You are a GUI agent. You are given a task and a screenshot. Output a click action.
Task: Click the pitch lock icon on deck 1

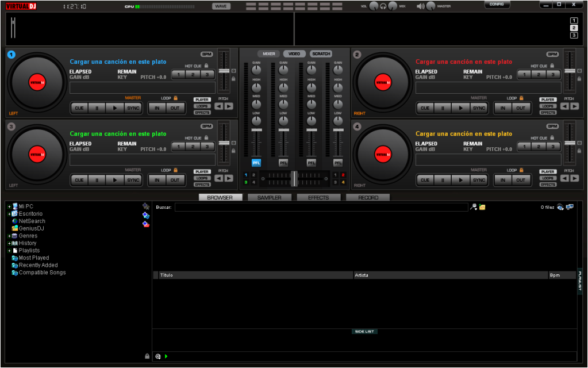point(233,79)
